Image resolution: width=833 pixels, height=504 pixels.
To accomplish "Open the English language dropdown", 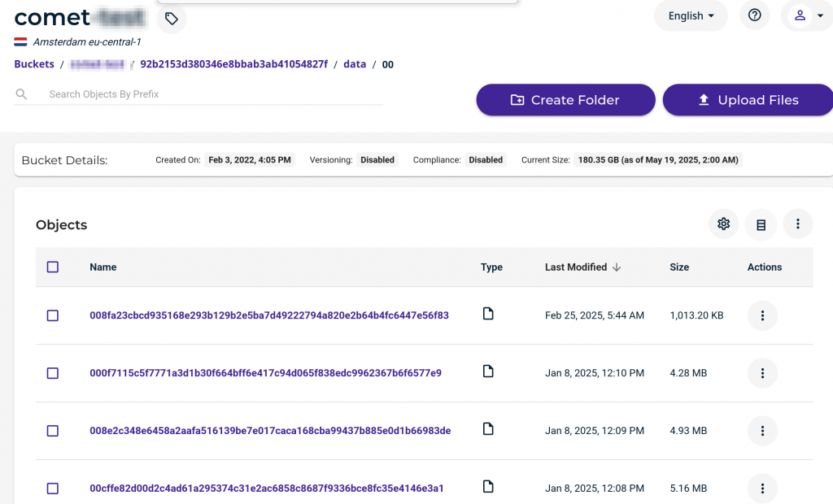I will pos(691,15).
